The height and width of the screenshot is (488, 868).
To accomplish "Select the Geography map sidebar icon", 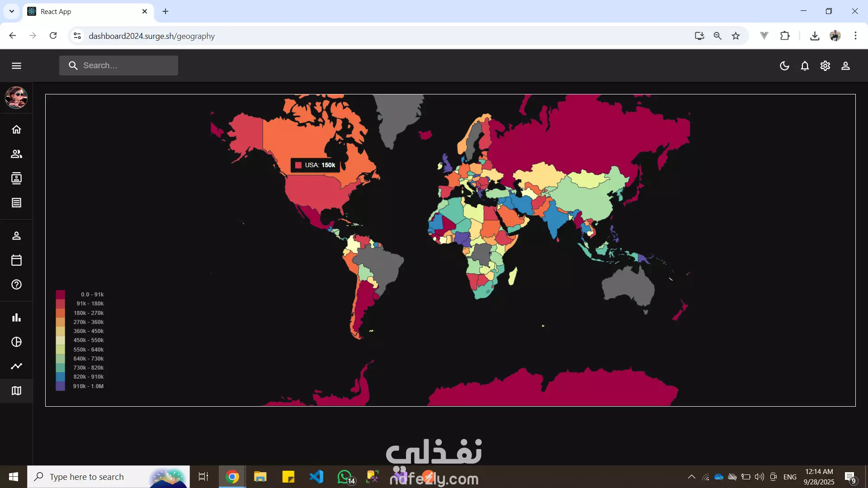I will 17,391.
